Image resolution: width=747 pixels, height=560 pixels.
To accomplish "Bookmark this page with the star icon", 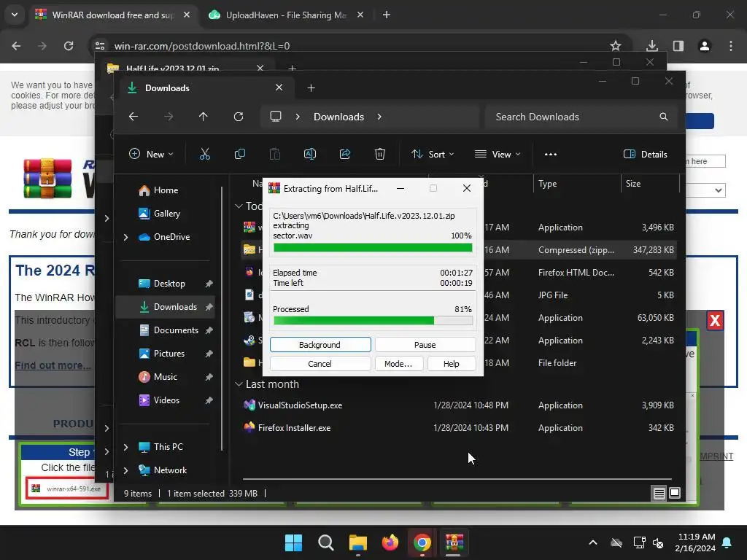I will tap(616, 46).
